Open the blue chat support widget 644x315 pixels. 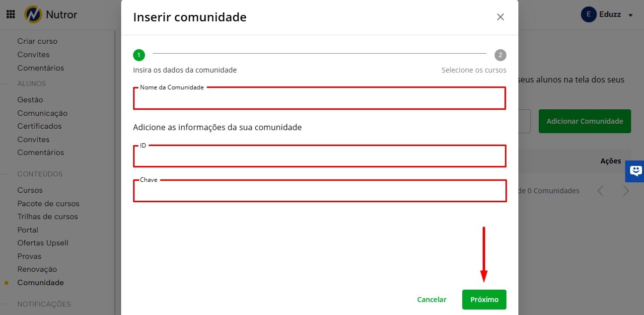coord(635,171)
